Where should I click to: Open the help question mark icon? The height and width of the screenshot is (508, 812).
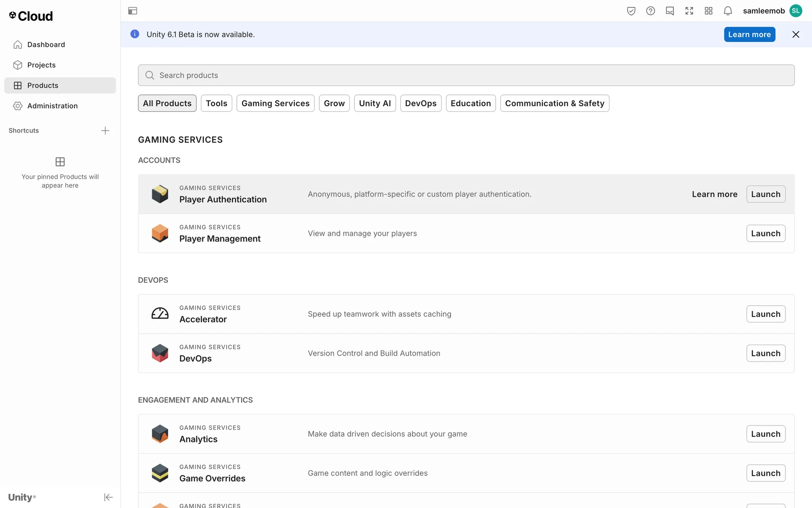(650, 11)
